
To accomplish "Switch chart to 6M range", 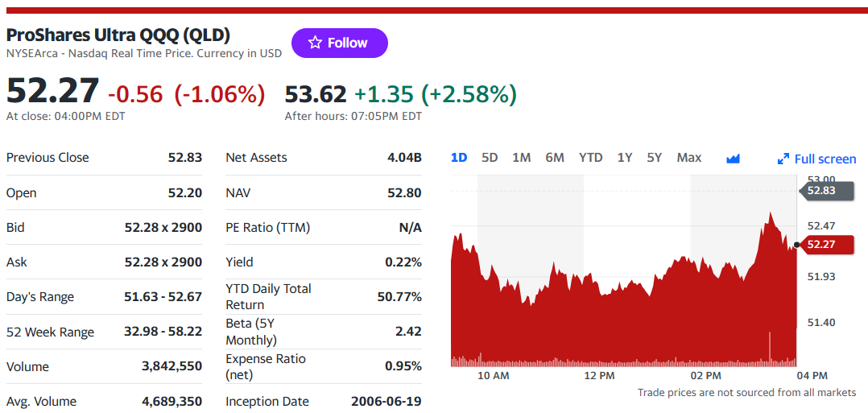I will pyautogui.click(x=555, y=158).
